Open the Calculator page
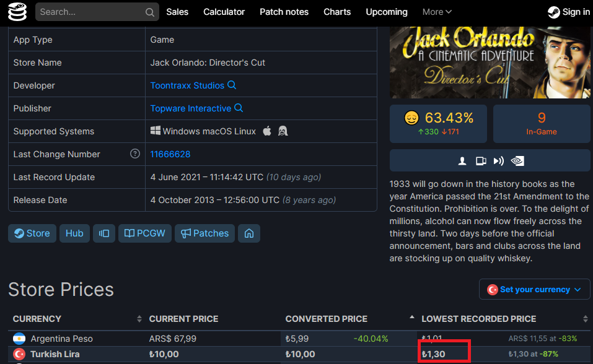 click(224, 12)
